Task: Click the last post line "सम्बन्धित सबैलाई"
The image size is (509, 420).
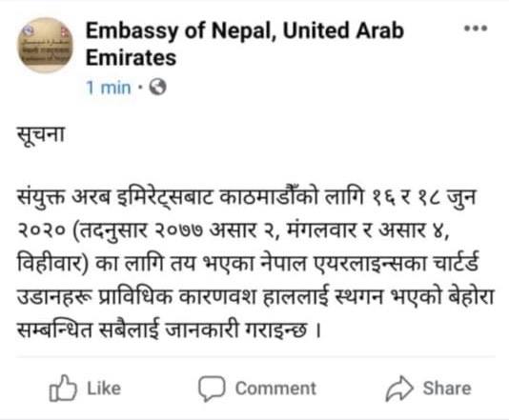Action: pos(169,330)
